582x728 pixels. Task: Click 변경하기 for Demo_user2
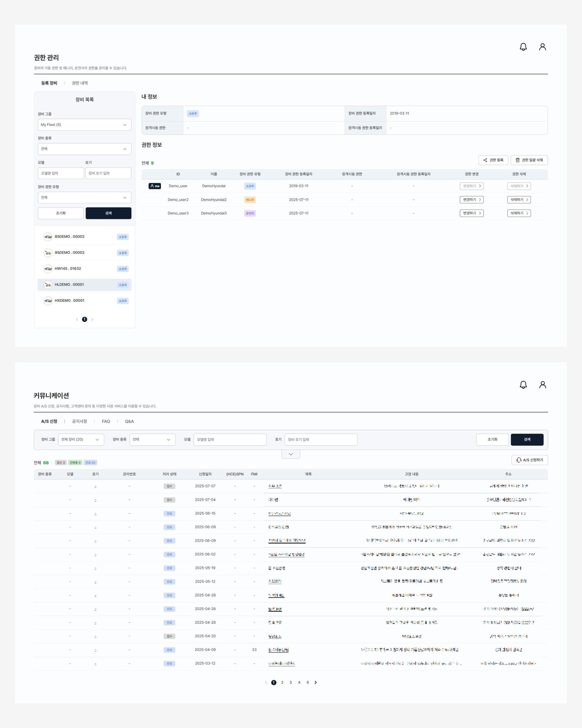coord(471,200)
